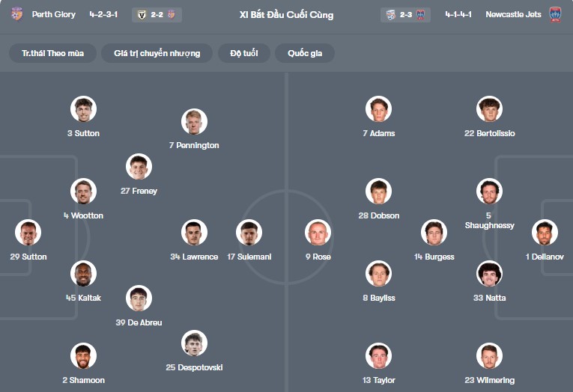Click goalkeeper 1 Dellanov's avatar
This screenshot has width=573, height=392.
(545, 233)
